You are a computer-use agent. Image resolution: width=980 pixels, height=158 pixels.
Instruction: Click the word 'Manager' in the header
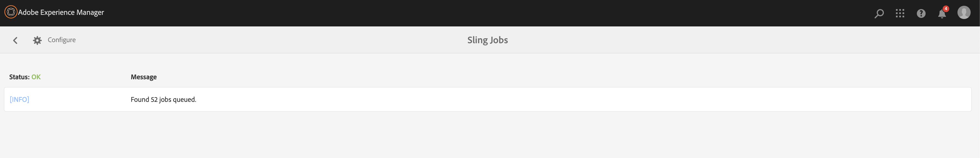tap(90, 13)
